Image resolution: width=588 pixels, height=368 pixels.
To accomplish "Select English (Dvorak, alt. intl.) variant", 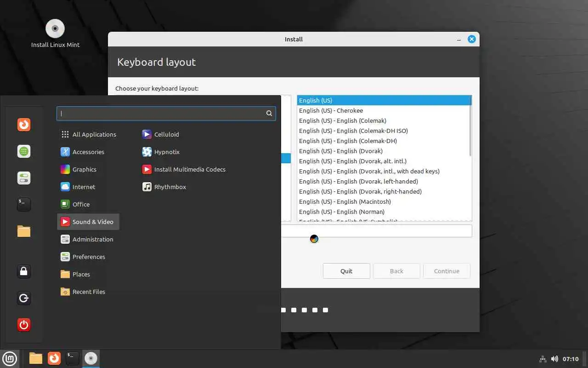I will coord(384,161).
